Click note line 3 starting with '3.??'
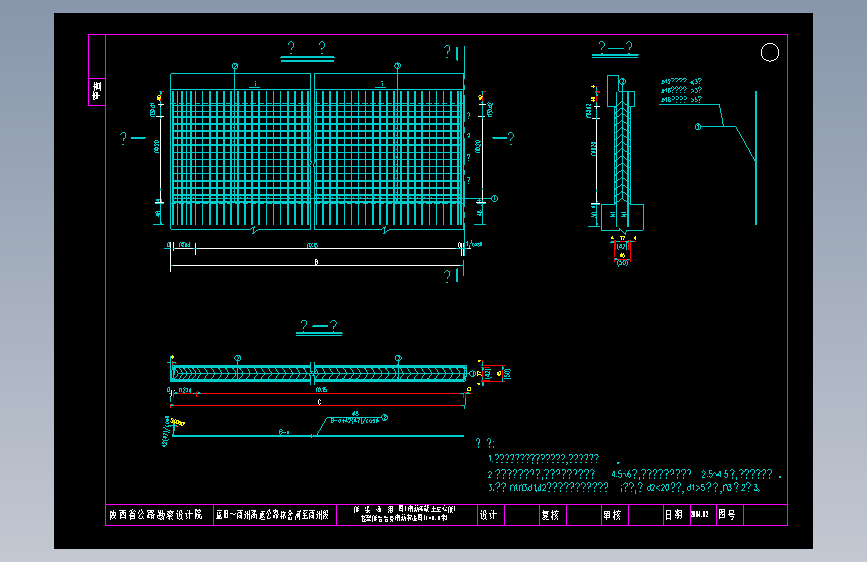 tap(624, 487)
